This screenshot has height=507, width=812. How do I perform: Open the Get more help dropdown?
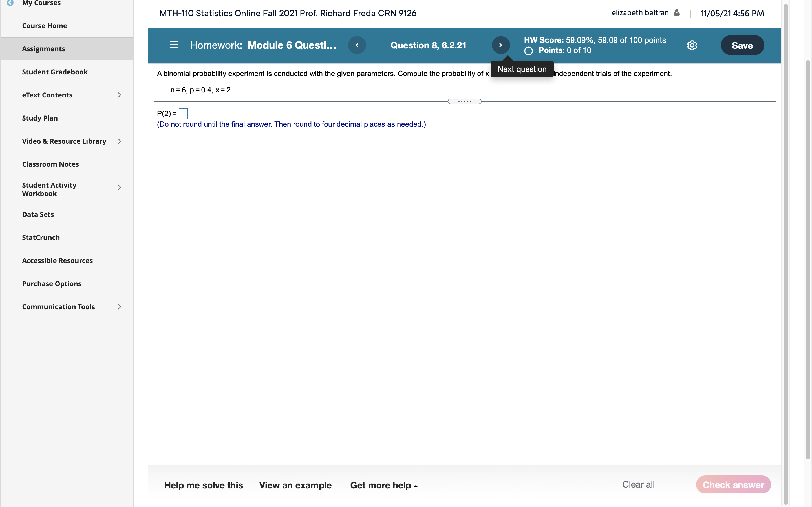(383, 485)
